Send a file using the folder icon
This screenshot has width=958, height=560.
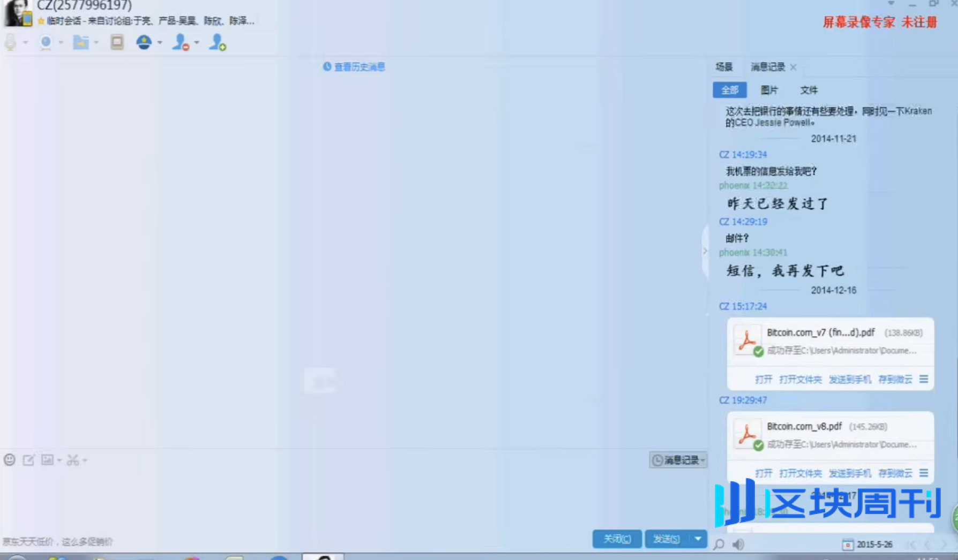coord(80,42)
